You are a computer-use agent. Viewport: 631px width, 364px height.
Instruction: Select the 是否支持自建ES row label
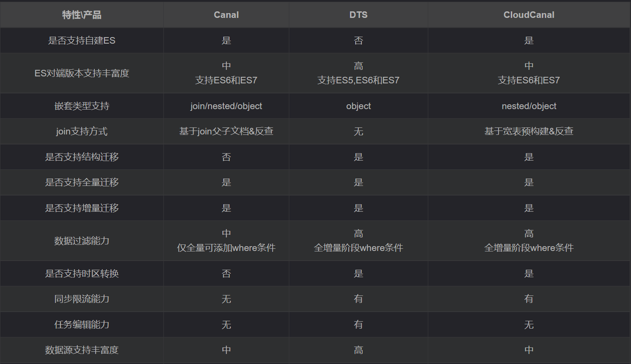click(x=82, y=41)
